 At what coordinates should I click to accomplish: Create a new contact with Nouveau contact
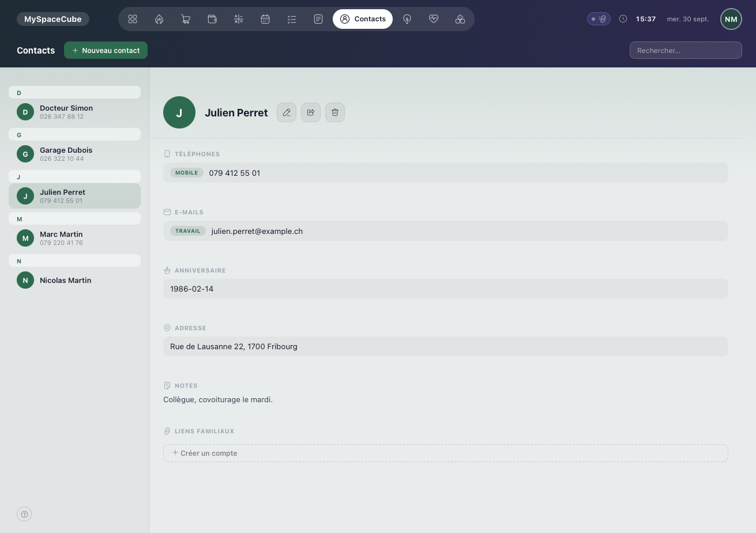(x=106, y=50)
